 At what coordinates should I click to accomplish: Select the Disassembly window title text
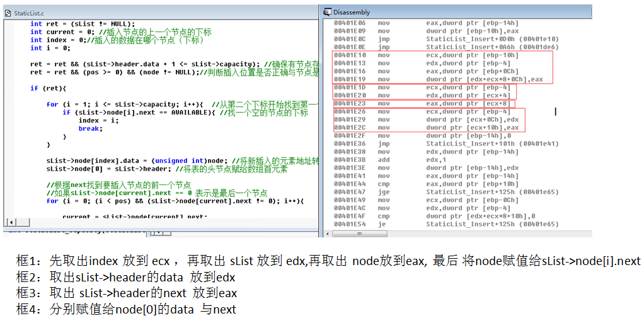click(352, 12)
